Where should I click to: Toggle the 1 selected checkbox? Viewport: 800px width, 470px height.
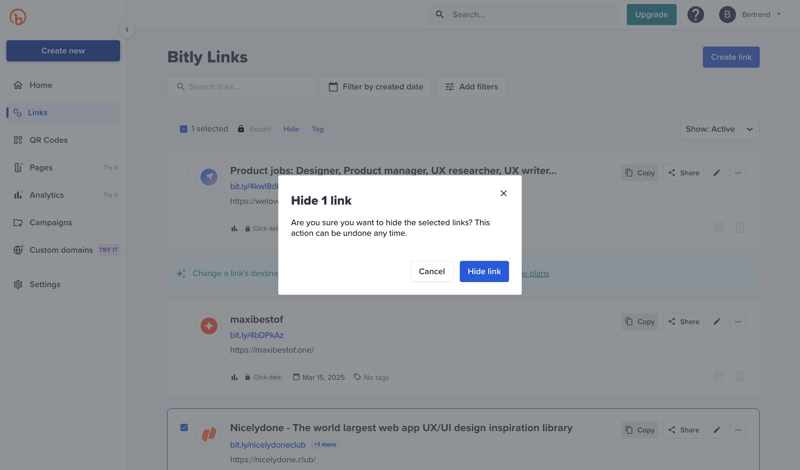point(184,129)
